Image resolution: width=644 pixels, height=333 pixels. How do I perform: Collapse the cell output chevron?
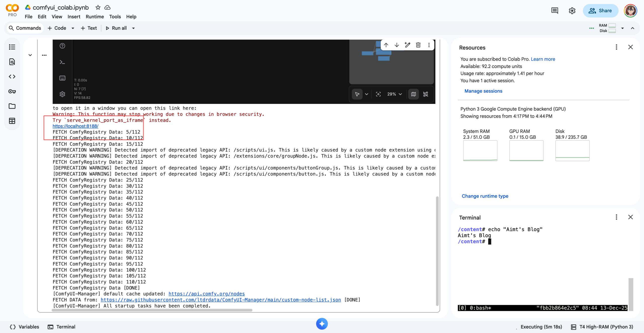point(30,55)
